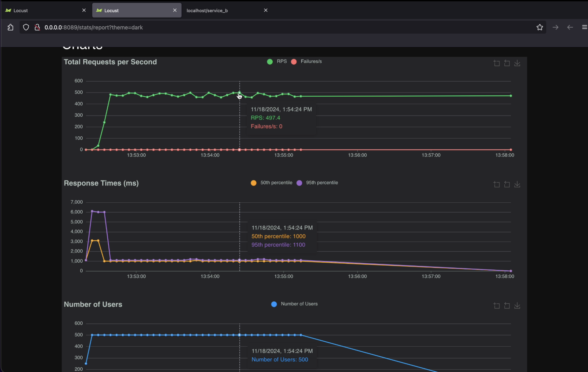
Task: Click the Number of Users chart title
Action: [93, 305]
